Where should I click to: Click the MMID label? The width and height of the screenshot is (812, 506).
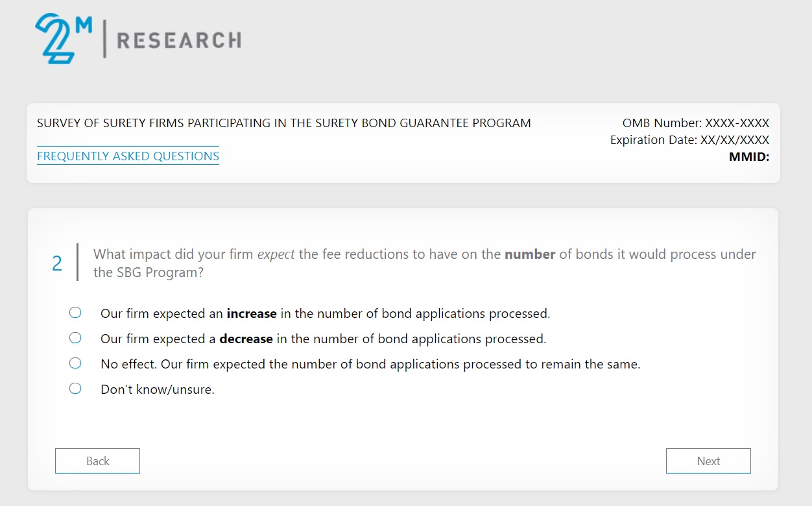[x=748, y=156]
